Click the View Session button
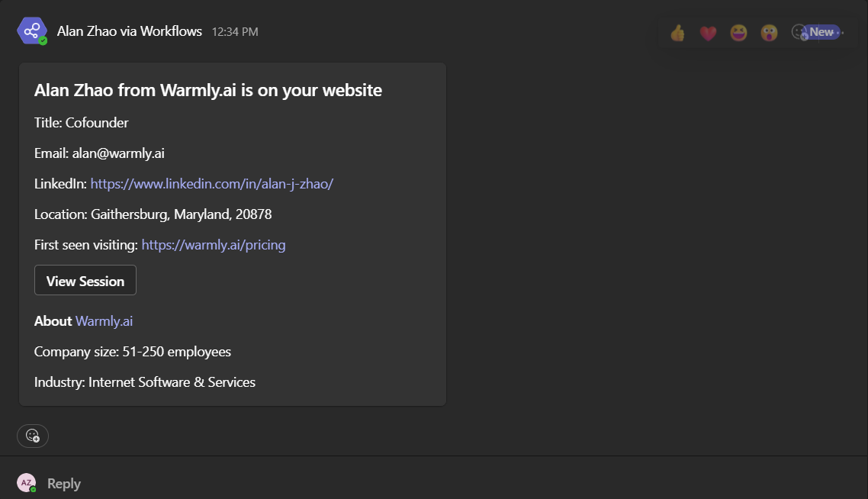 click(85, 280)
